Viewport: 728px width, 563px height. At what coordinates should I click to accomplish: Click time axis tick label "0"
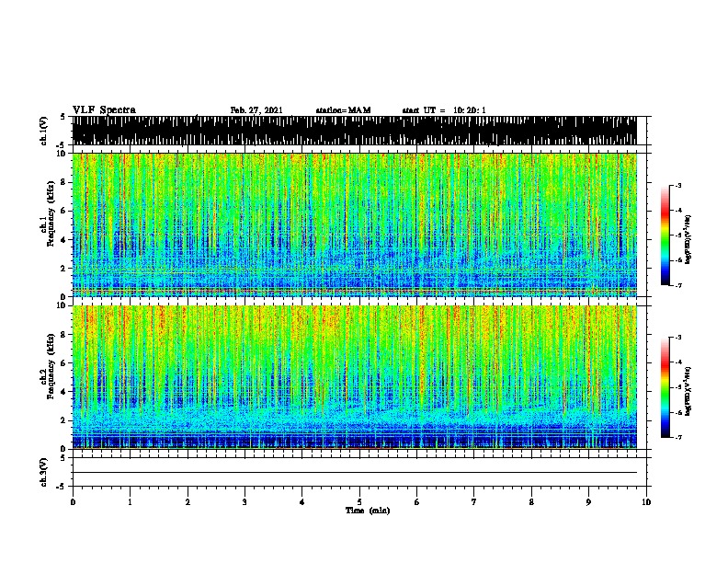tap(73, 502)
